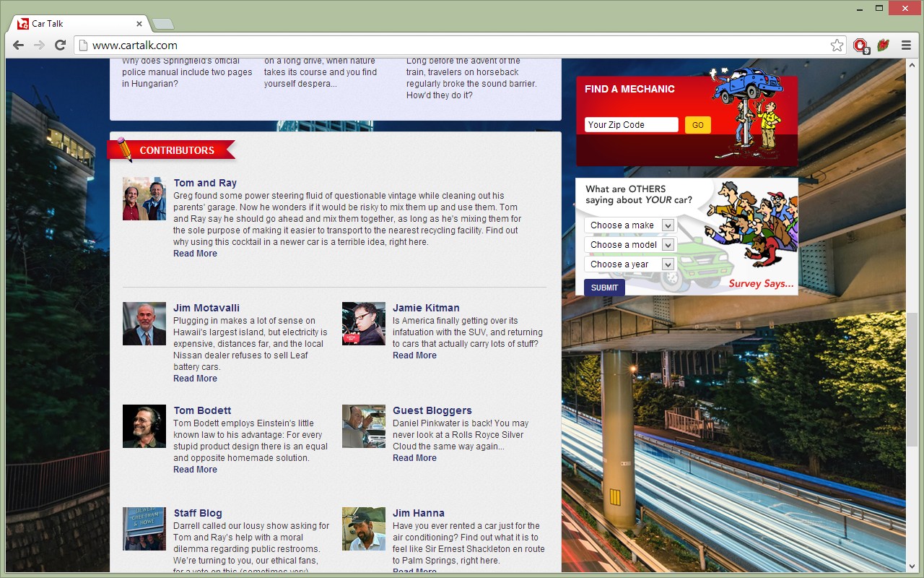Image resolution: width=924 pixels, height=578 pixels.
Task: Click Read More under Guest Bloggers
Action: tap(414, 458)
